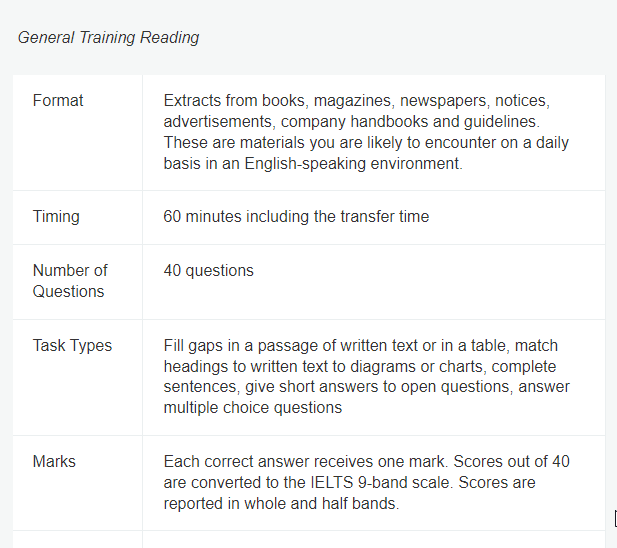Screen dimensions: 617x548
Task: Click the '60 minutes including the transfer time' text
Action: click(x=296, y=217)
